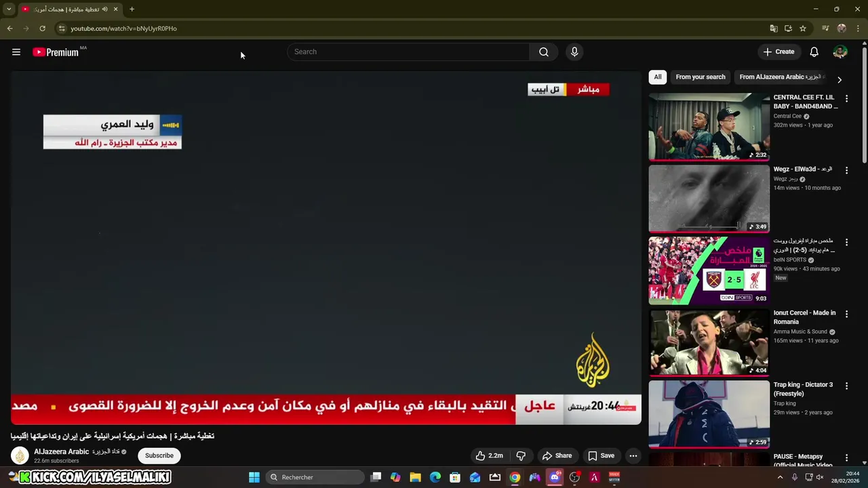This screenshot has height=488, width=868.
Task: Open AlJazeera Arabic channel avatar
Action: click(20, 455)
